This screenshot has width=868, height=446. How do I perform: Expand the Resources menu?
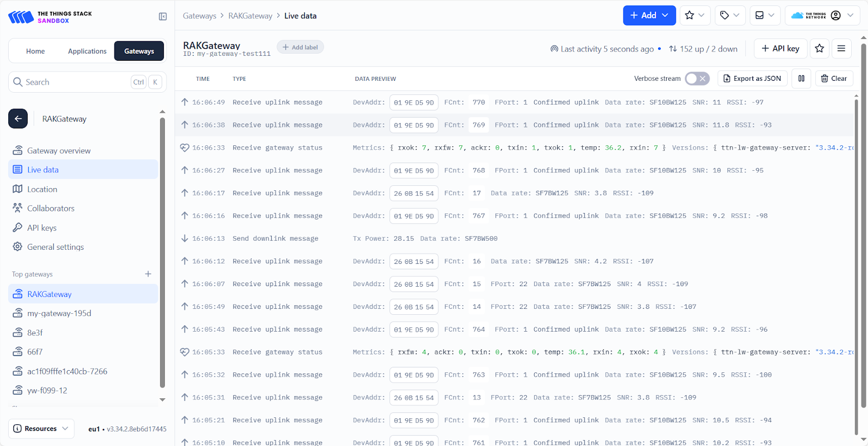click(41, 429)
